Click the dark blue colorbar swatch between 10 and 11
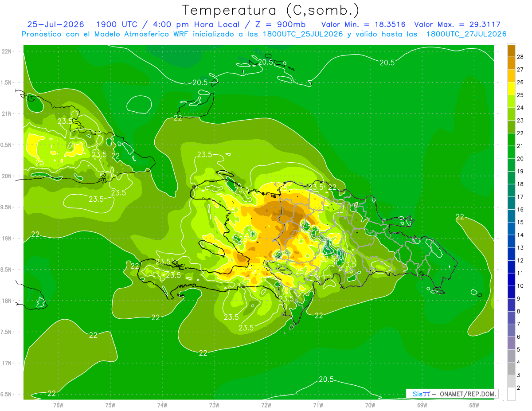 [511, 279]
